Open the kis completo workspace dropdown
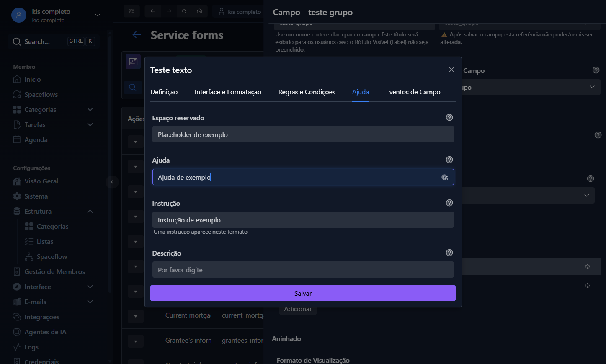 pos(98,15)
